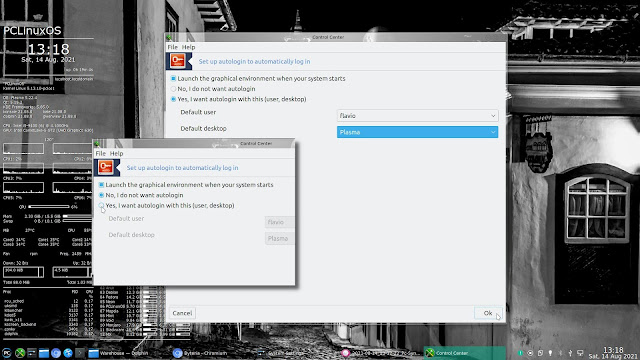Select 'No, I do not want autologin' in large window
This screenshot has height=360, width=640.
tap(173, 89)
